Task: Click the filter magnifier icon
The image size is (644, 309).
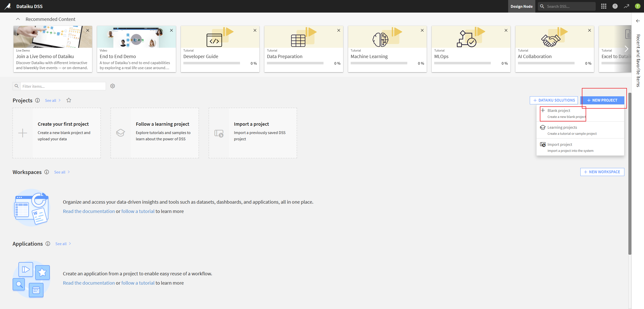Action: click(x=17, y=86)
